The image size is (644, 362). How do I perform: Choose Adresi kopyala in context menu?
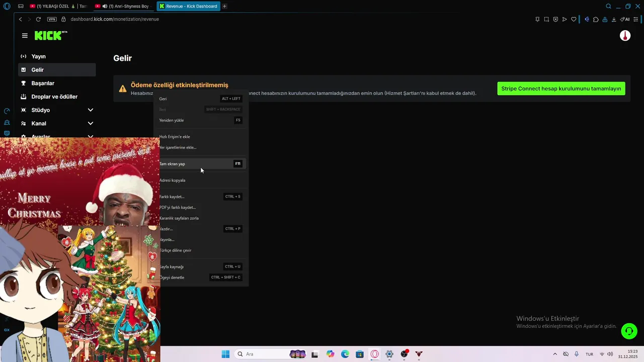[201, 180]
